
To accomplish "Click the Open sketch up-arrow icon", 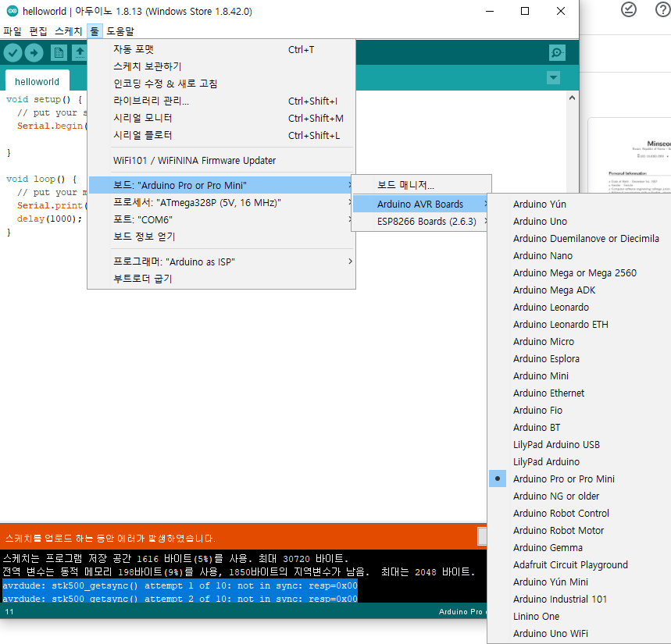I will [x=80, y=53].
